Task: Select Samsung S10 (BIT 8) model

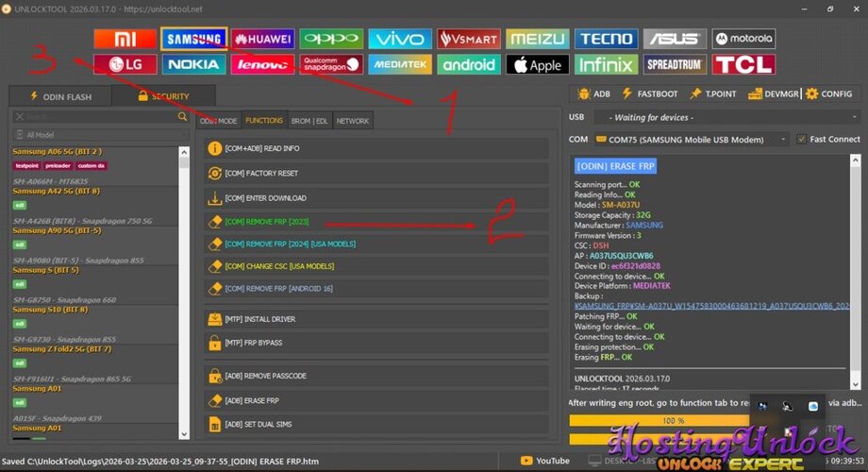Action: 50,309
